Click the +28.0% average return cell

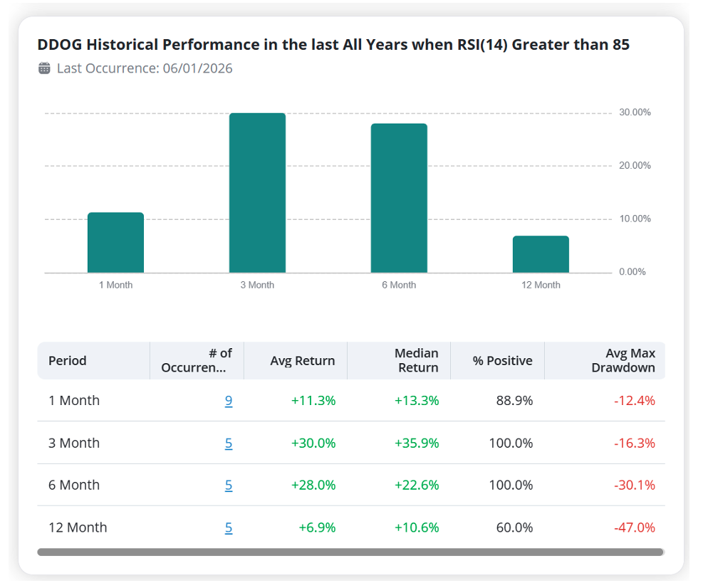coord(313,485)
